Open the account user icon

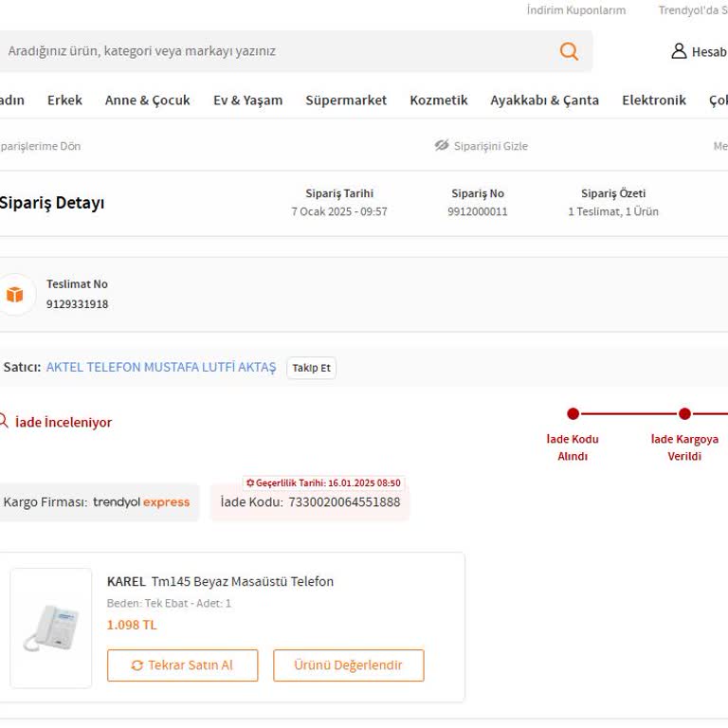pyautogui.click(x=679, y=51)
